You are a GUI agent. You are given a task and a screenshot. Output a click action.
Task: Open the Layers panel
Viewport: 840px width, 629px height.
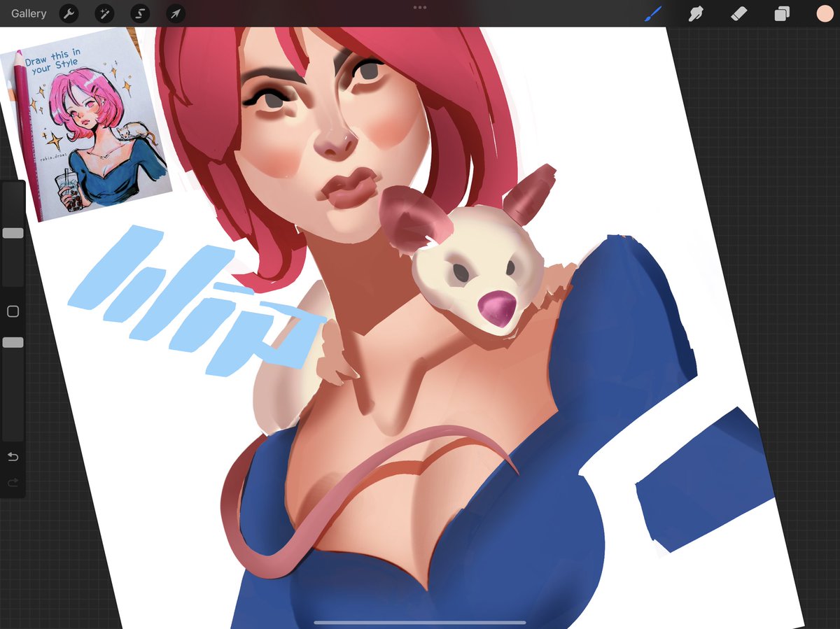[x=782, y=13]
